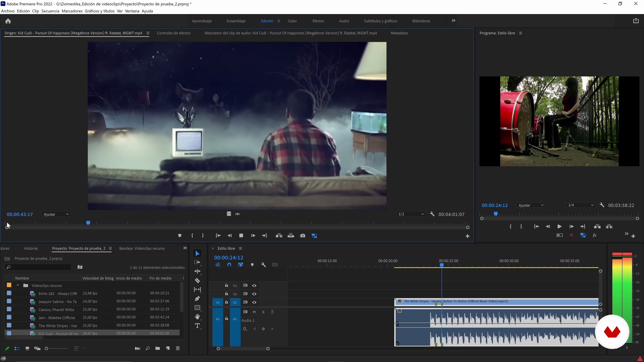This screenshot has height=362, width=644.
Task: Click the Project panel search field
Action: (38, 267)
